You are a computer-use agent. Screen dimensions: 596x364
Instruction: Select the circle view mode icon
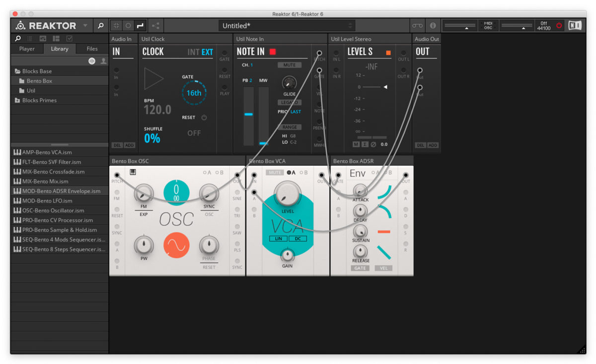click(128, 25)
